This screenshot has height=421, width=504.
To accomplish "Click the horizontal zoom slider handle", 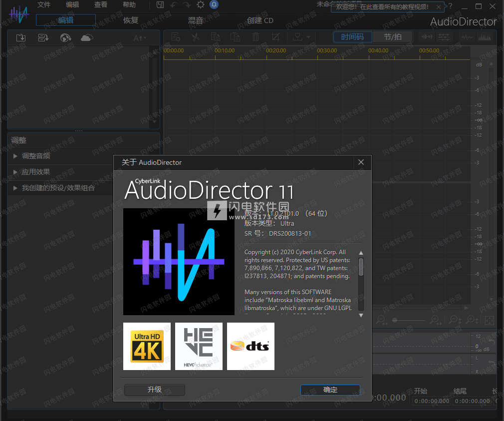I will click(x=395, y=320).
